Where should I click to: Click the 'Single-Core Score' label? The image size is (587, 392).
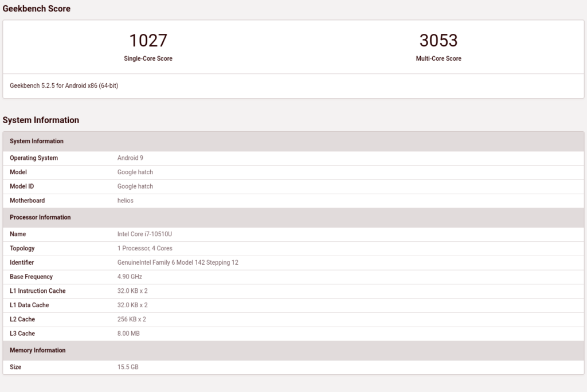pyautogui.click(x=148, y=58)
